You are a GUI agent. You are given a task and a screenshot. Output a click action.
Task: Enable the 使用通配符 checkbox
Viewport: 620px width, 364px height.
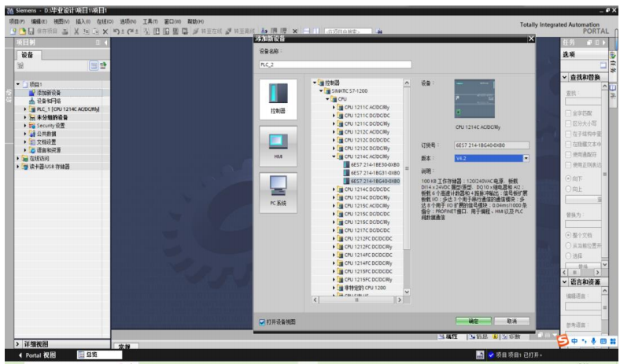tap(568, 154)
